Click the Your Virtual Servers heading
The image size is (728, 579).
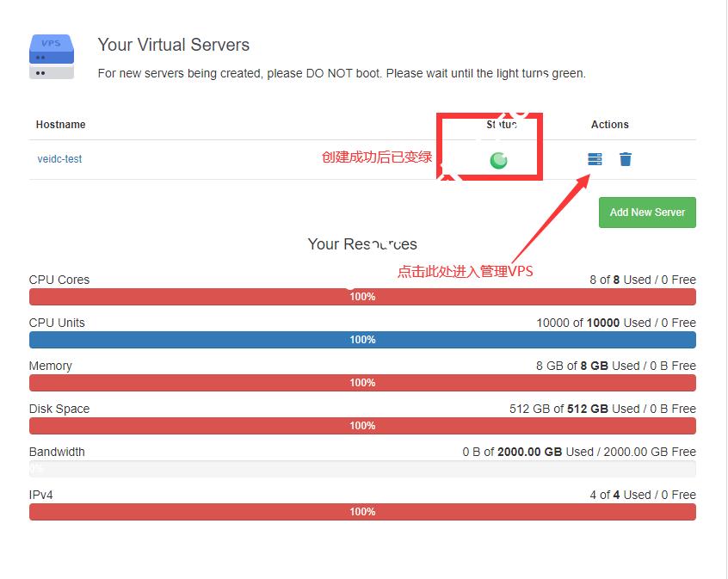tap(174, 45)
